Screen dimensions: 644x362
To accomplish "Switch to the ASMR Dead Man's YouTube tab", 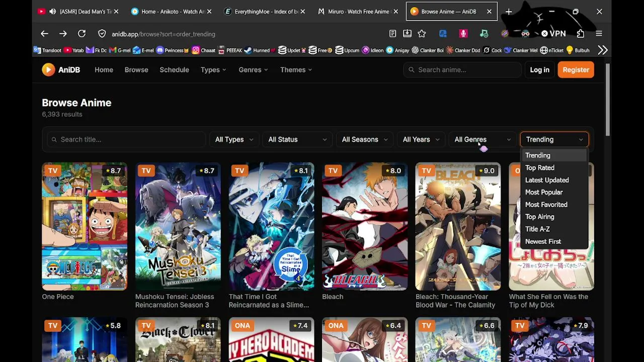I will coord(78,12).
